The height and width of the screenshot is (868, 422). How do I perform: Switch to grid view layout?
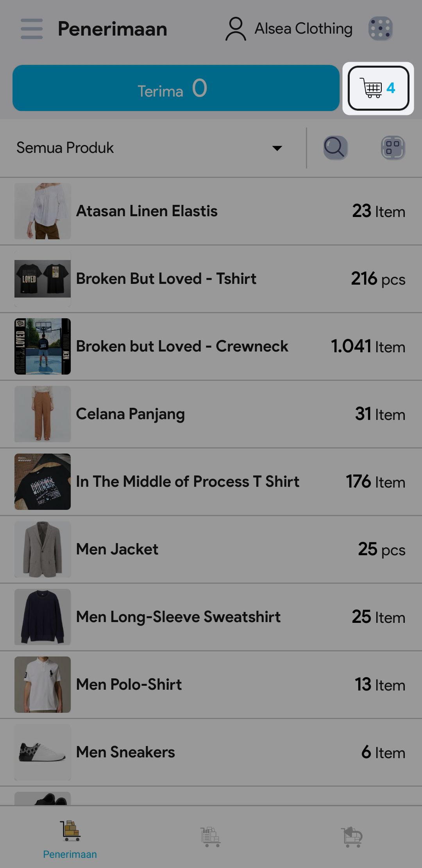[x=393, y=148]
